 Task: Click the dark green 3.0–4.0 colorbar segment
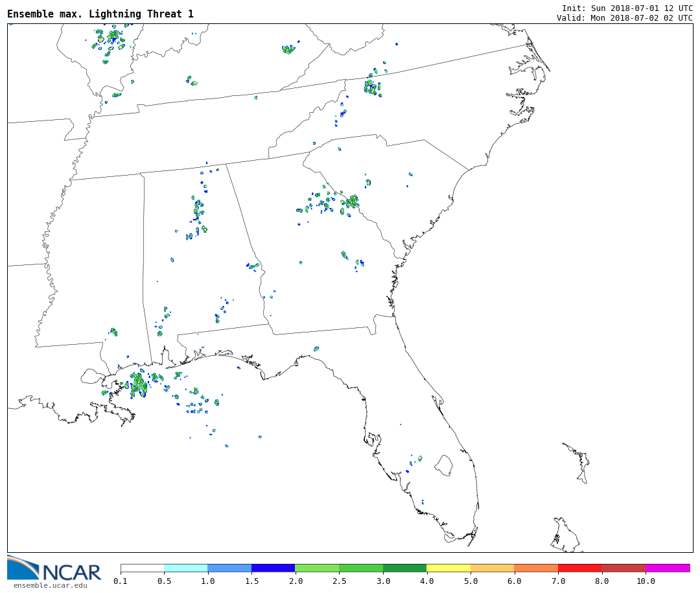[x=405, y=568]
